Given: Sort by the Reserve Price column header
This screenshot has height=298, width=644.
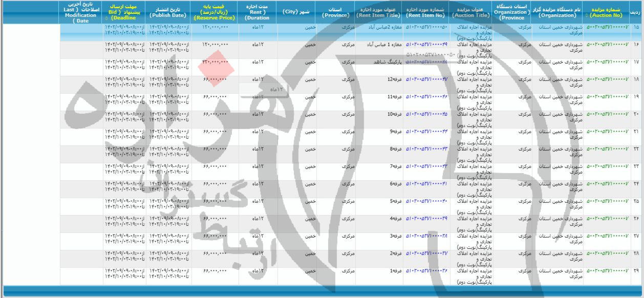Looking at the screenshot, I should point(213,12).
